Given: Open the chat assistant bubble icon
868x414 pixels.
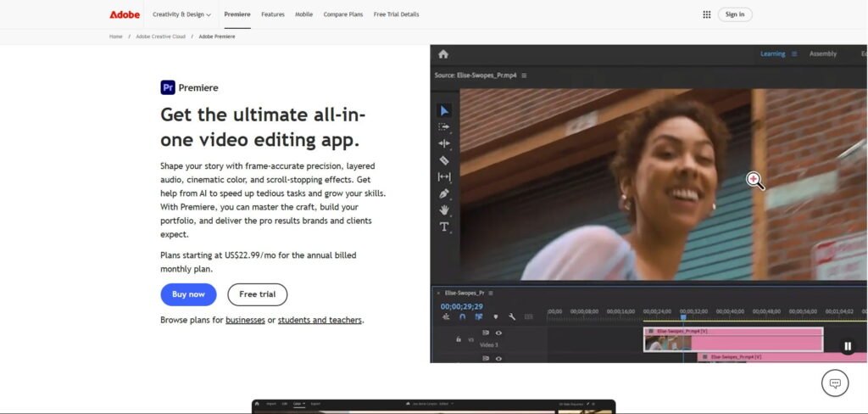Looking at the screenshot, I should [835, 383].
